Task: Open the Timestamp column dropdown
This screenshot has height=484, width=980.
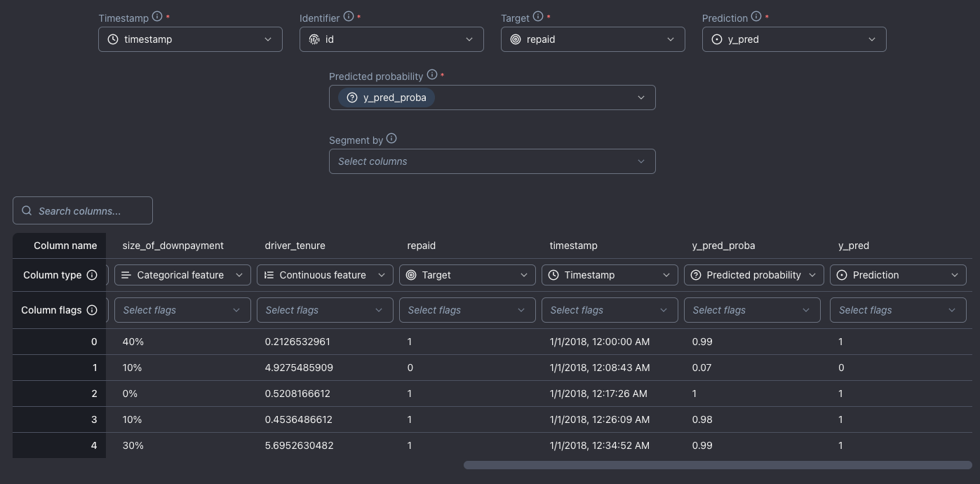Action: [x=190, y=39]
